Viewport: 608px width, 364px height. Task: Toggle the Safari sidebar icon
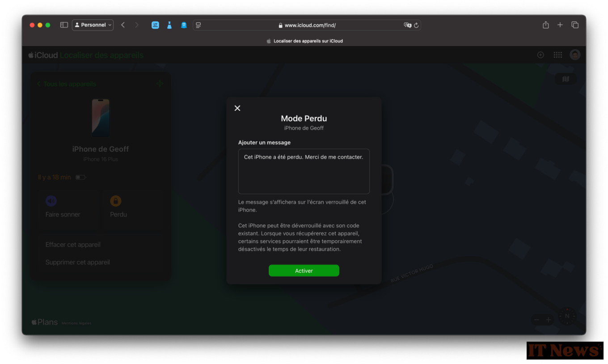[64, 25]
